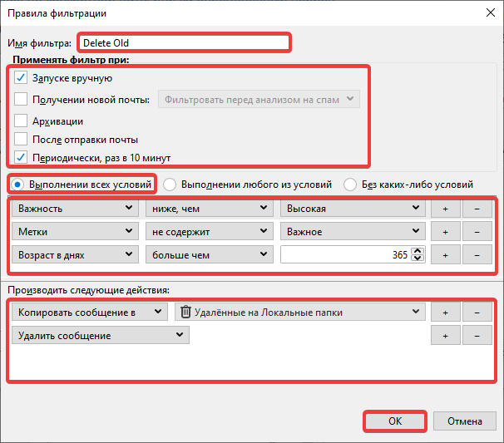This screenshot has height=443, width=504.
Task: Remove the Метки condition row
Action: [476, 231]
